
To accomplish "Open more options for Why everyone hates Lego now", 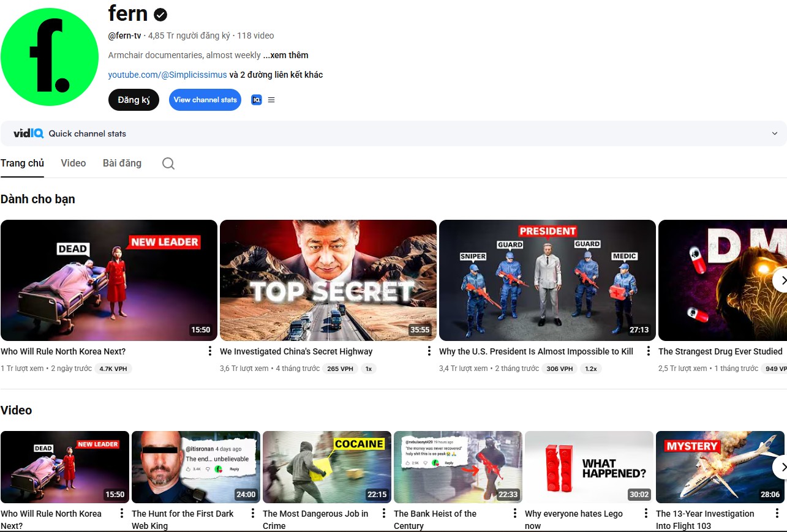I will [646, 514].
